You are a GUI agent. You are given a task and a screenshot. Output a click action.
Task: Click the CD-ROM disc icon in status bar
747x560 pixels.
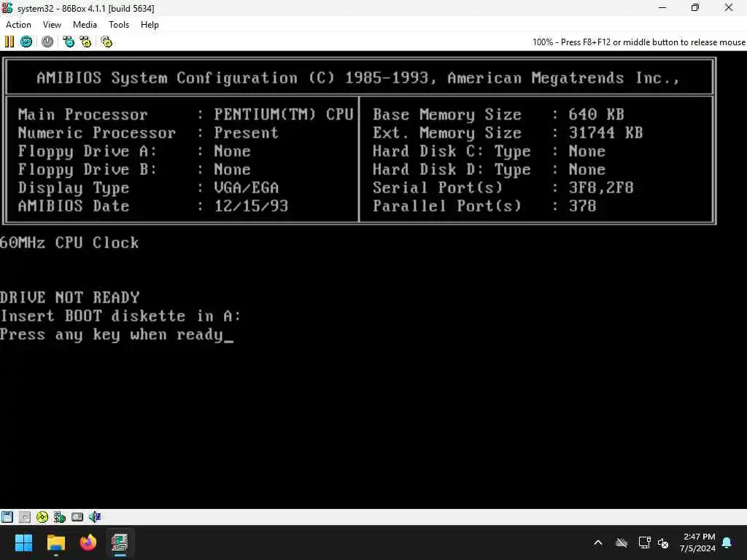coord(42,517)
